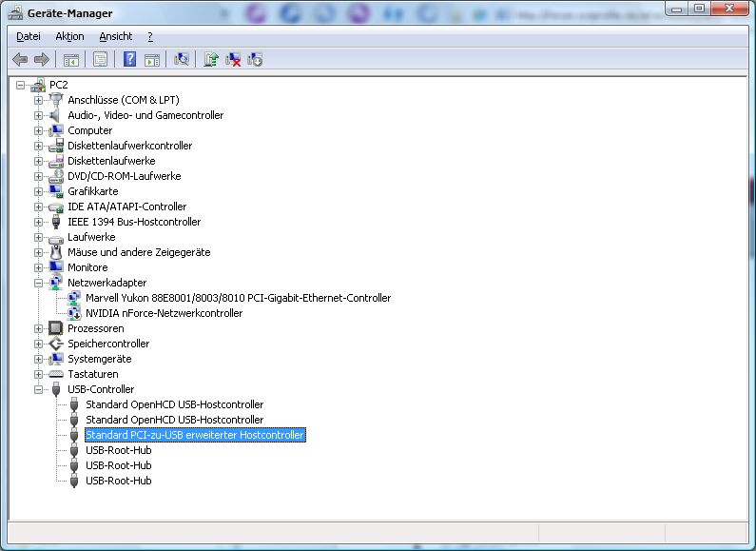
Task: Click the Mäuse mouse icon
Action: coord(56,252)
